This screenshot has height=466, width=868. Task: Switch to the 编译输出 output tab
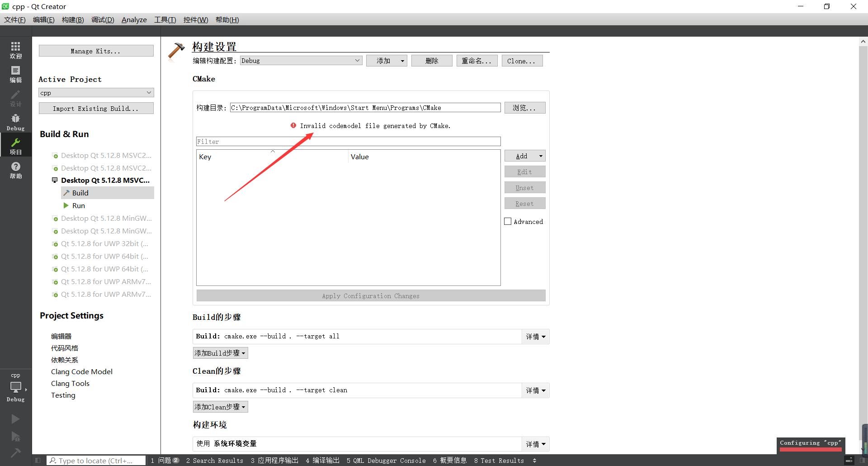(322, 461)
